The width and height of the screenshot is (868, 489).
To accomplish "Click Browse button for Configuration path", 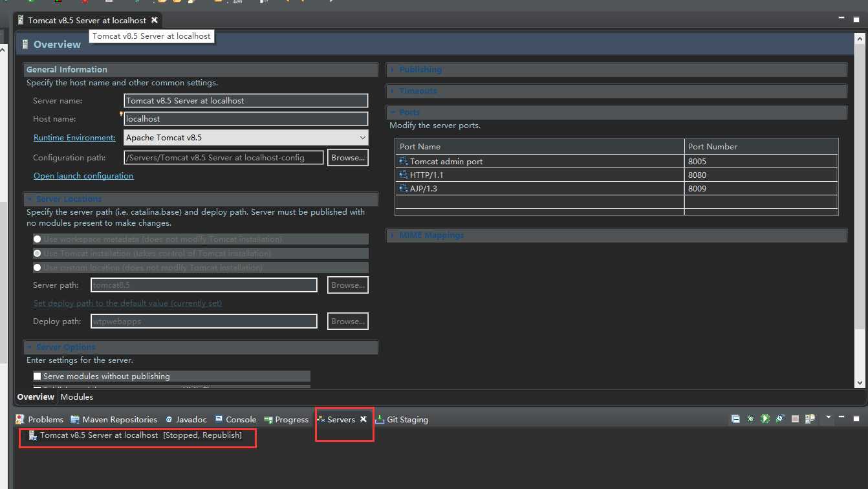I will tap(348, 157).
